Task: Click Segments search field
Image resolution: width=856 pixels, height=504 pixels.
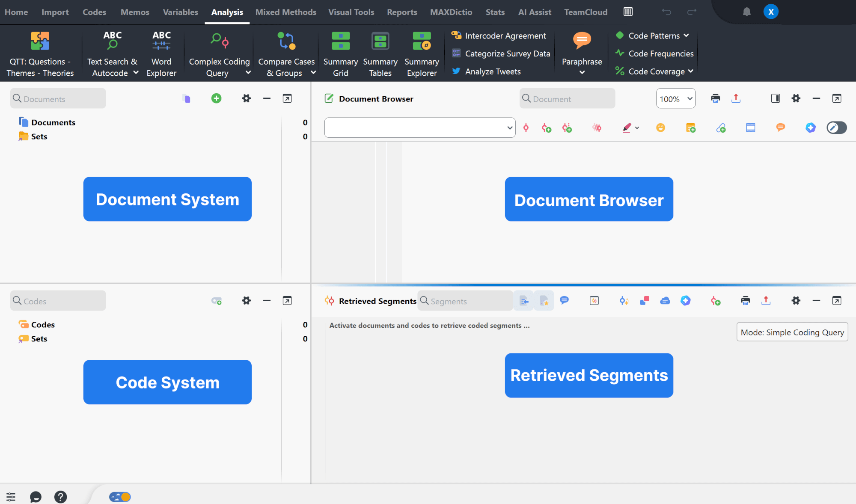Action: click(x=465, y=301)
